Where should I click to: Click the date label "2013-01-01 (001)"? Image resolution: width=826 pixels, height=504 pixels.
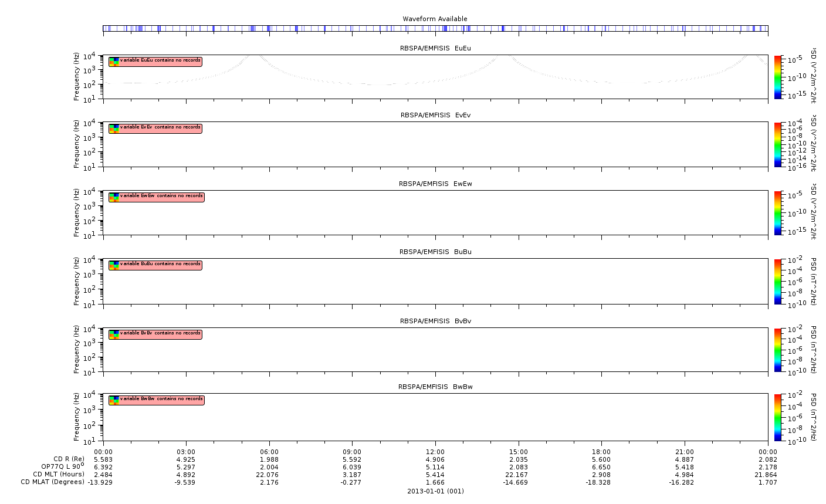pos(435,491)
